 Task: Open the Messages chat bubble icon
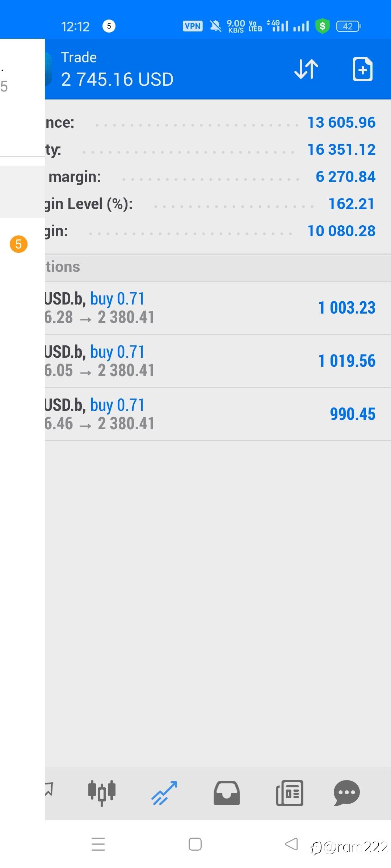coord(346,793)
